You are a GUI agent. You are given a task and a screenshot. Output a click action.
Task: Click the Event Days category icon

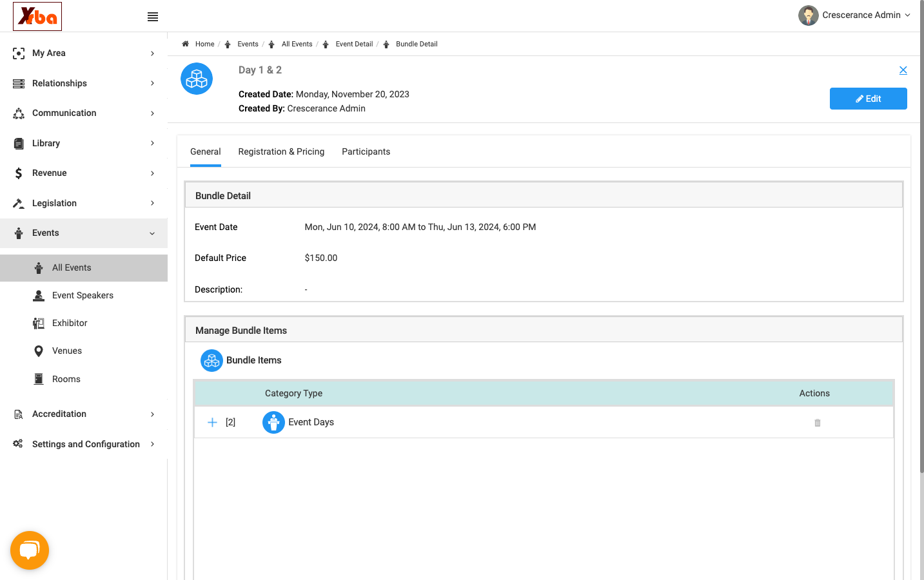[x=273, y=422]
